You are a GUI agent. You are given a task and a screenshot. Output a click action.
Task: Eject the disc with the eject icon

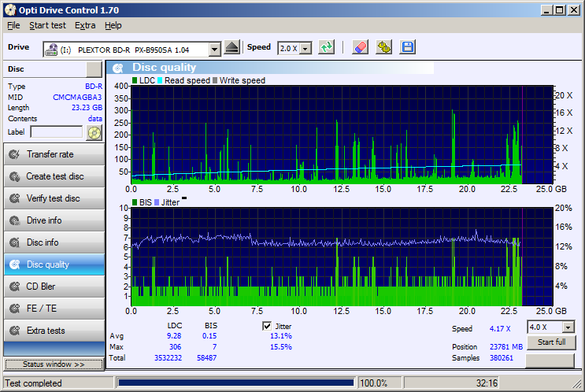[232, 47]
